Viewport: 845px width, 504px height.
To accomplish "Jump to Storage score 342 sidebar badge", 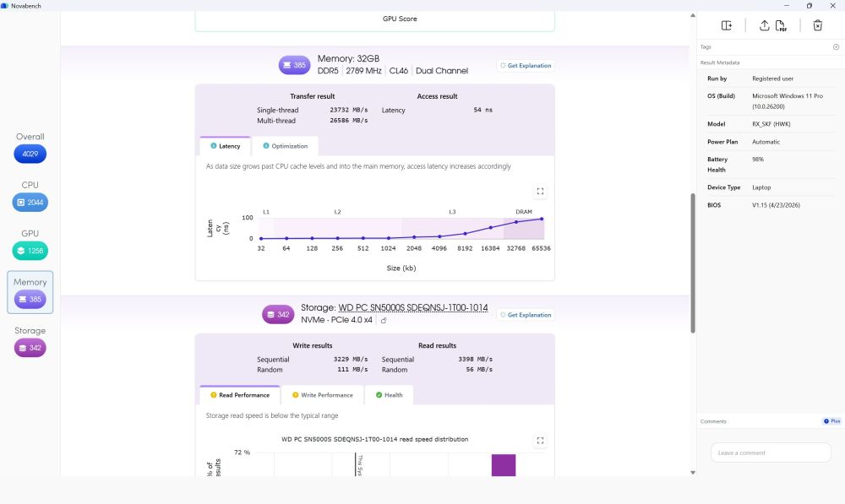I will (x=30, y=348).
